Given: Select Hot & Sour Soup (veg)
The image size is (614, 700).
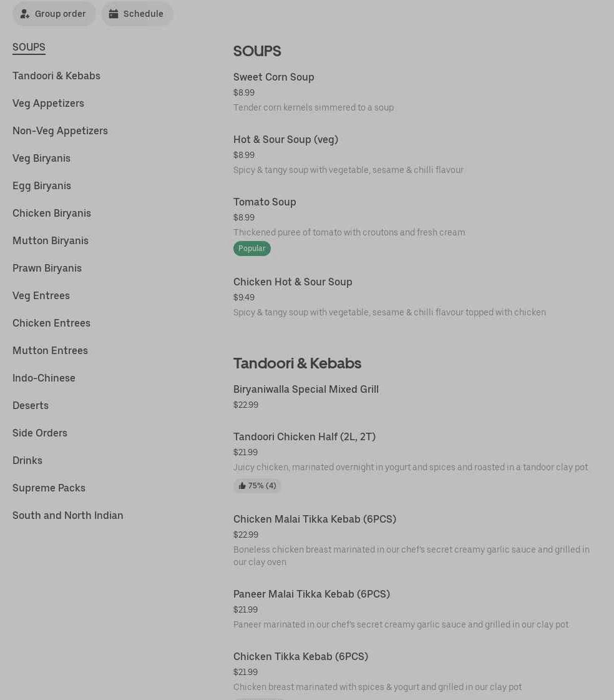Looking at the screenshot, I should click(286, 139).
